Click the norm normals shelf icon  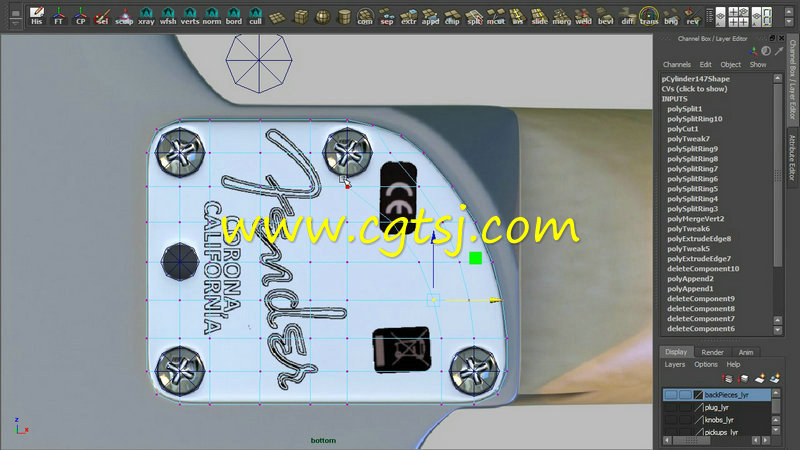point(212,16)
